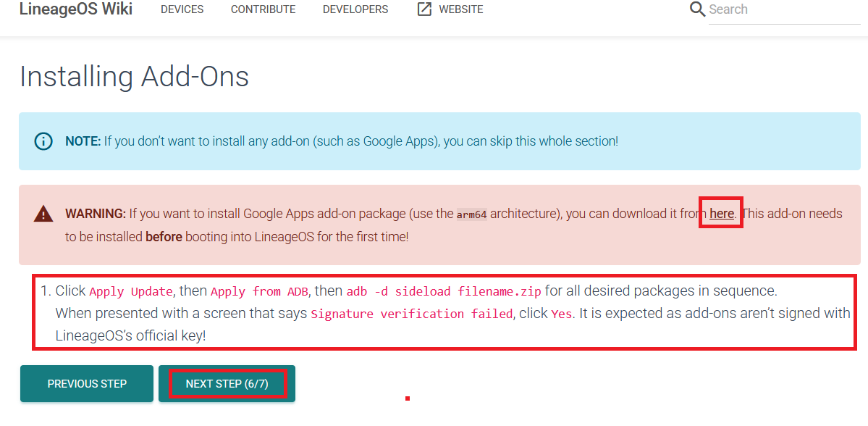Click the warning triangle icon
868x426 pixels.
coord(43,213)
